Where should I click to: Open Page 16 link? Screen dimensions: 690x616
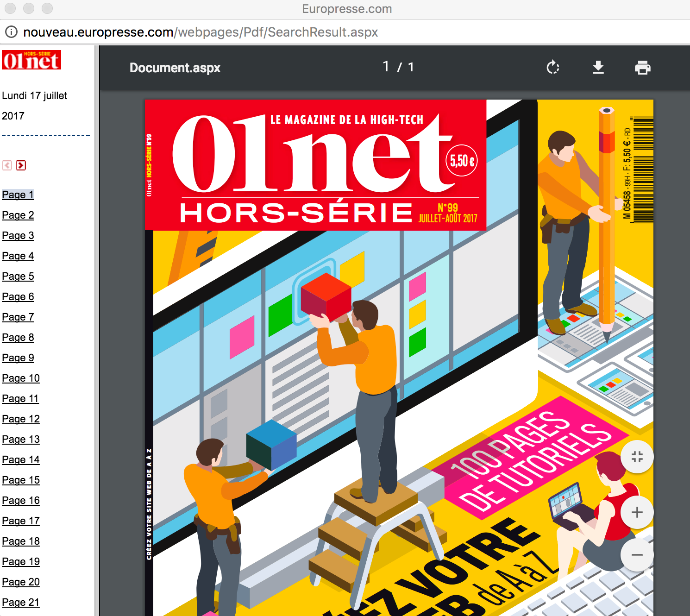21,500
